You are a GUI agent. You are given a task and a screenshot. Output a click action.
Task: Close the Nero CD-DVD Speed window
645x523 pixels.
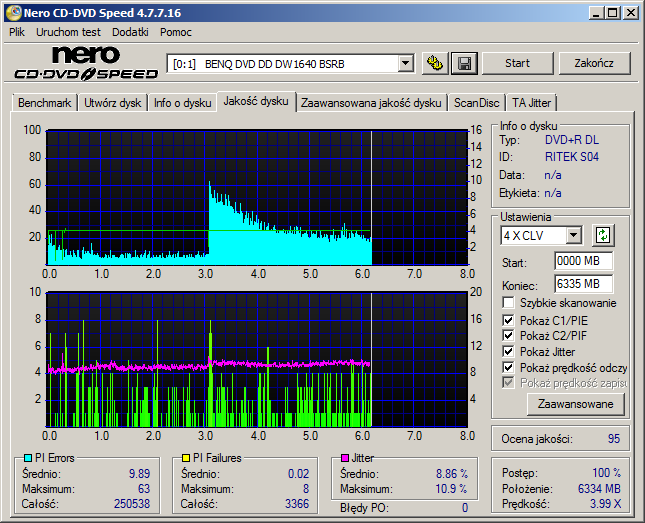[631, 13]
